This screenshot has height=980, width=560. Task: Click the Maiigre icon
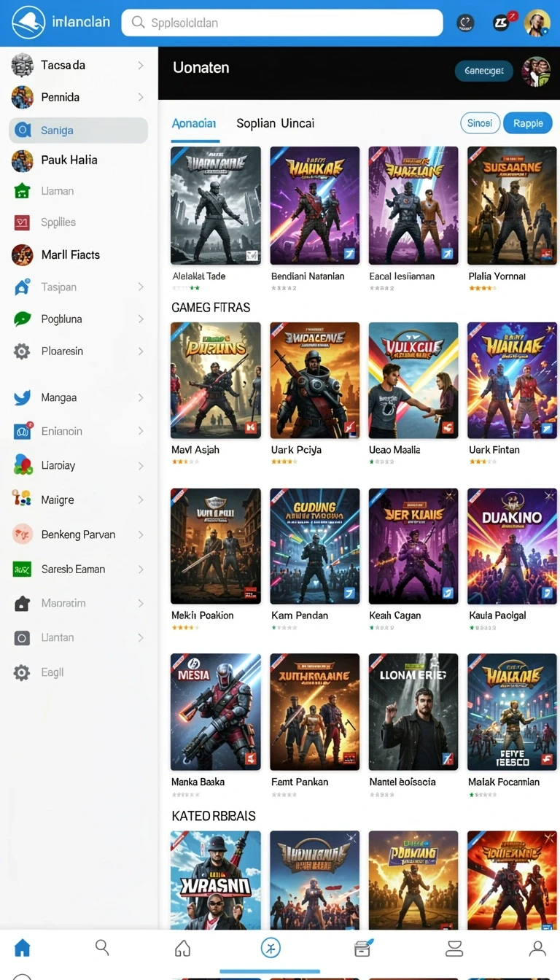coord(22,499)
